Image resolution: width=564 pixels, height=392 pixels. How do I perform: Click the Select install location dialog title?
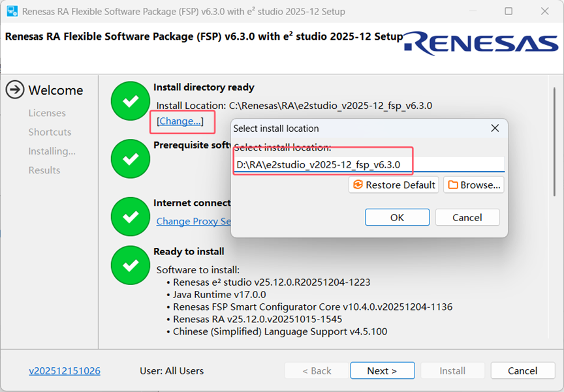click(x=276, y=128)
